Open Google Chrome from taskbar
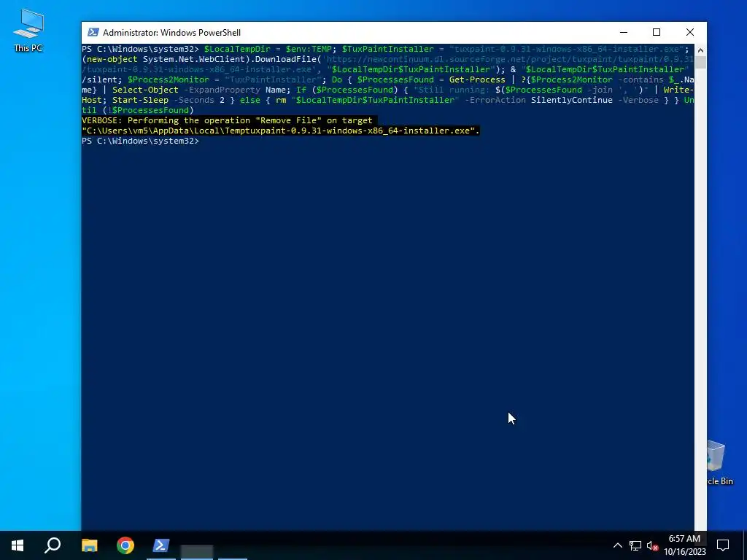 [x=125, y=545]
